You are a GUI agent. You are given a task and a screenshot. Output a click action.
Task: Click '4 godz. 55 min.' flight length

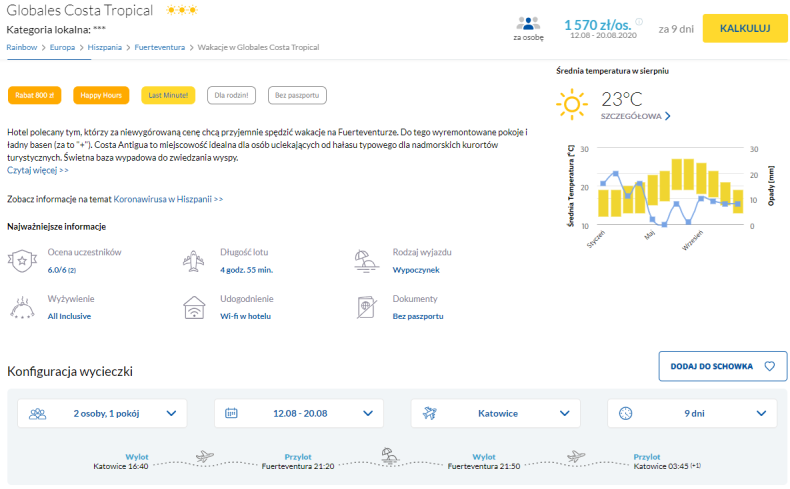coord(246,270)
